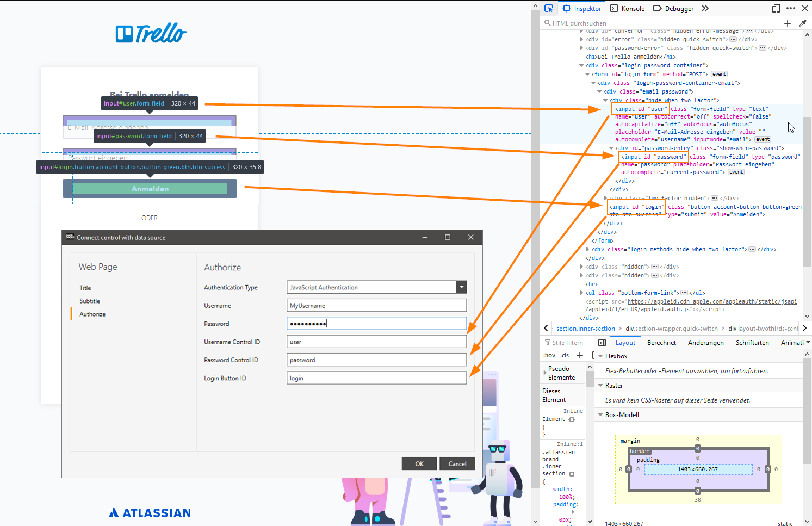Focus the Password field in dialog
Screen dimensions: 812x526
tap(376, 324)
